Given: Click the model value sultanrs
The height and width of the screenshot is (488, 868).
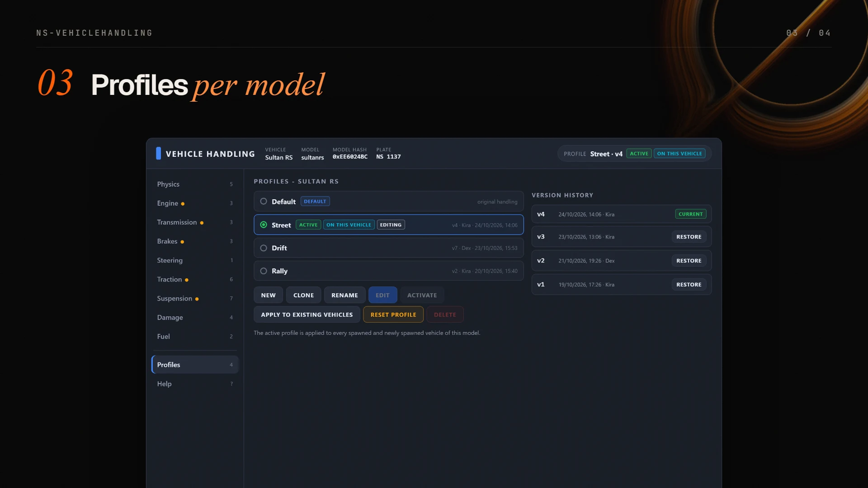Looking at the screenshot, I should pos(312,157).
